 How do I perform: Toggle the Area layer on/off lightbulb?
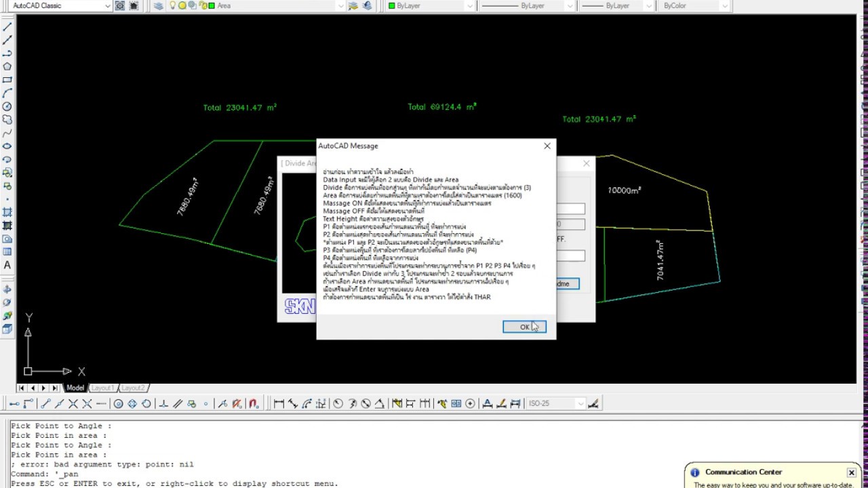[x=173, y=5]
